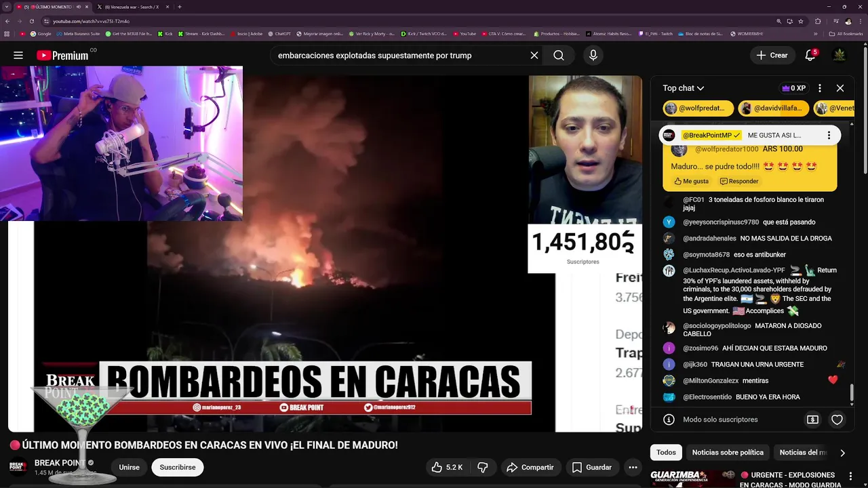This screenshot has height=488, width=868.
Task: Send a heart reaction in chat
Action: (837, 420)
